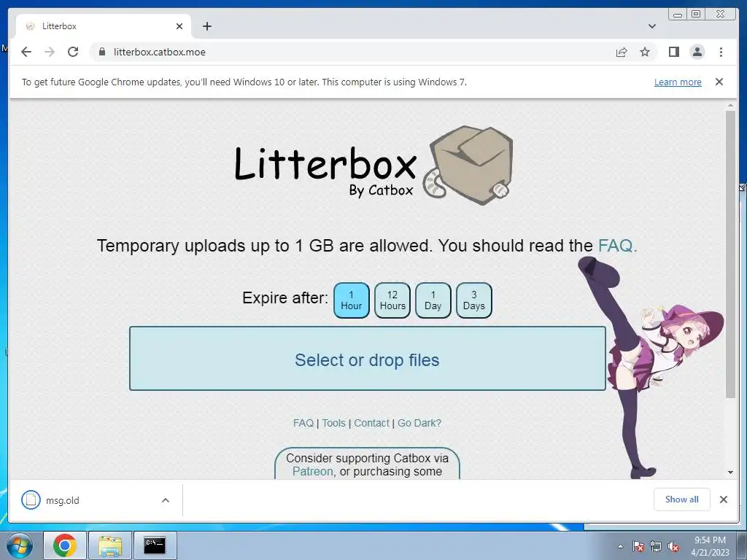Reload the Litterbox page
747x560 pixels.
click(x=73, y=52)
